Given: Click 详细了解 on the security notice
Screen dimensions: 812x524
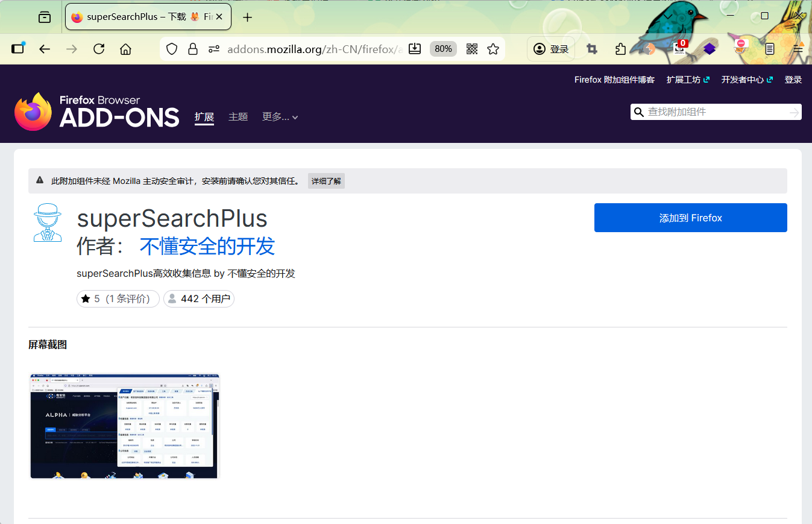Looking at the screenshot, I should (326, 181).
